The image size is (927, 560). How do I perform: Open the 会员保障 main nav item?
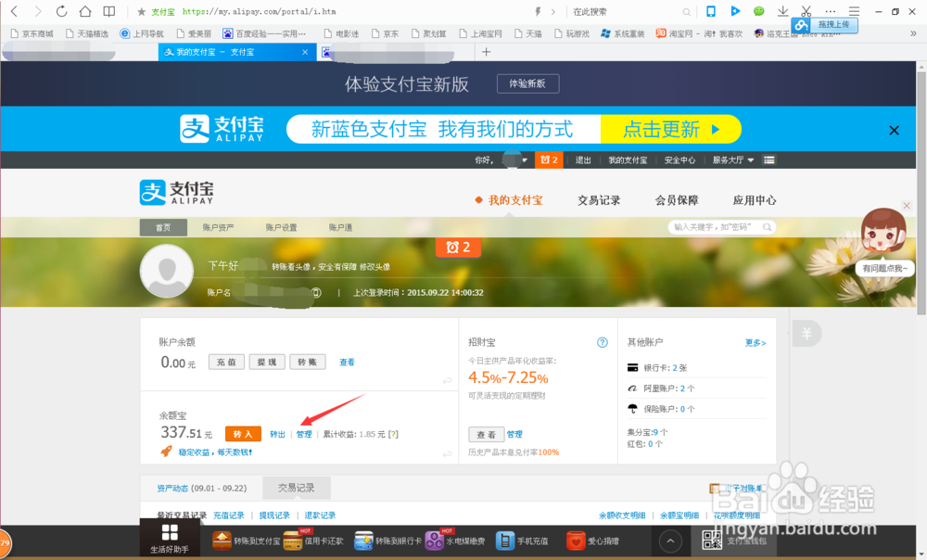(x=677, y=200)
